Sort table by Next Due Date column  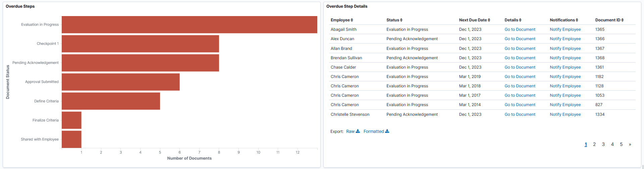coord(475,20)
